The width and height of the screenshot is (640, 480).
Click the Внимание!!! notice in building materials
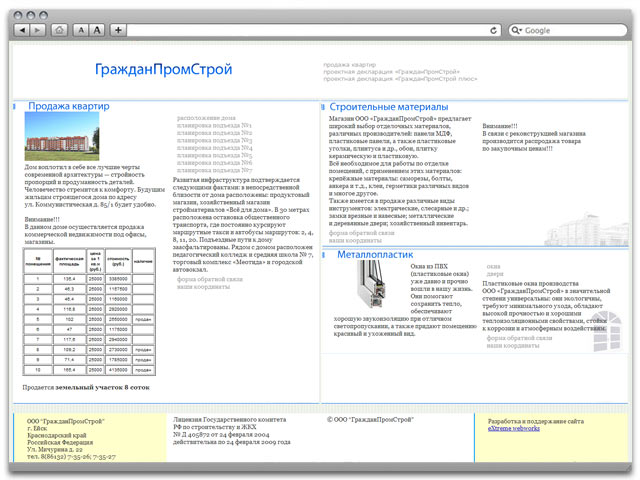[500, 126]
